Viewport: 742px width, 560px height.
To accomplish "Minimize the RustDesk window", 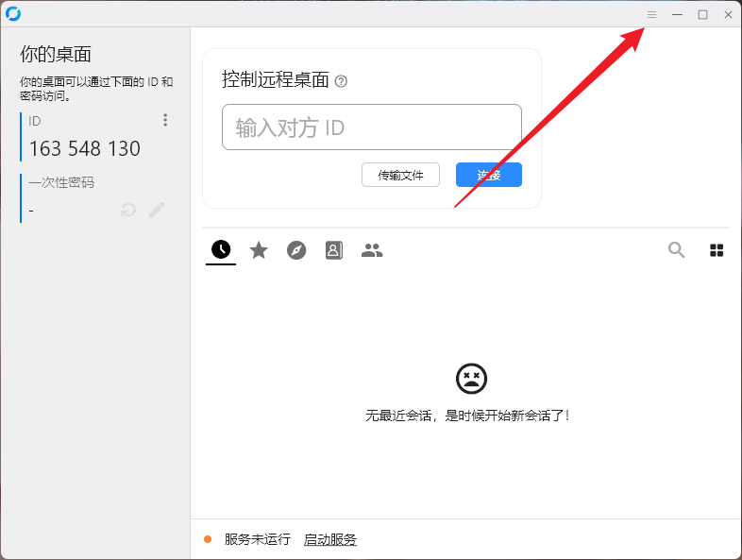I will pyautogui.click(x=677, y=14).
